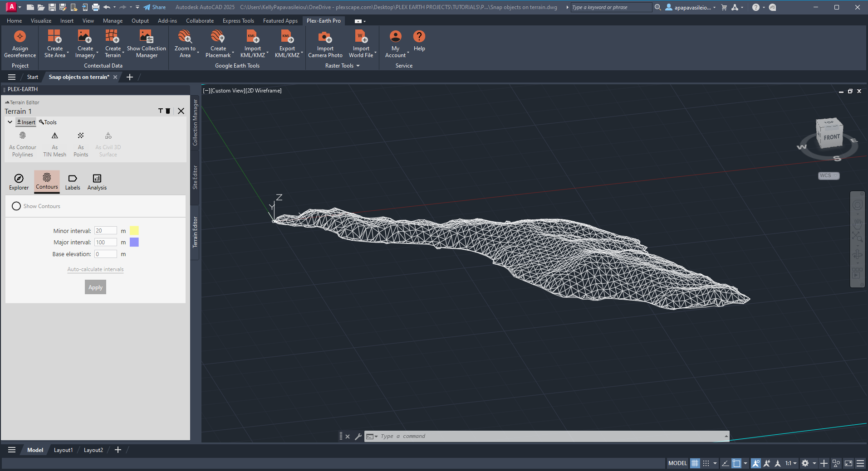Toggle clean screen in status bar
868x471 pixels.
848,463
